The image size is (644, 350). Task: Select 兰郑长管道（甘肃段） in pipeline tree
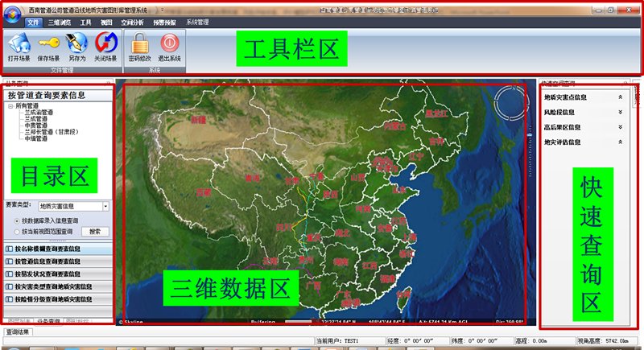(56, 132)
